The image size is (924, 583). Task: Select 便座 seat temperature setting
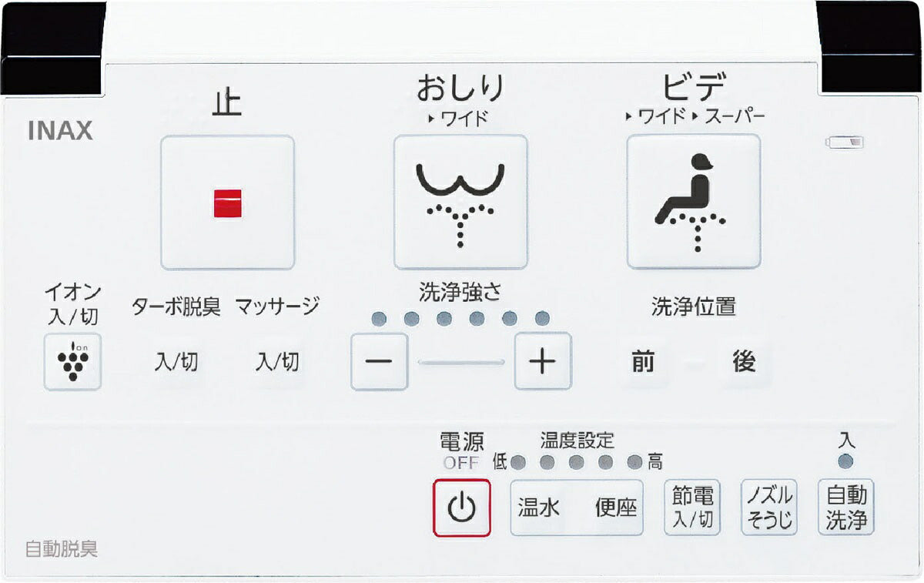(615, 508)
